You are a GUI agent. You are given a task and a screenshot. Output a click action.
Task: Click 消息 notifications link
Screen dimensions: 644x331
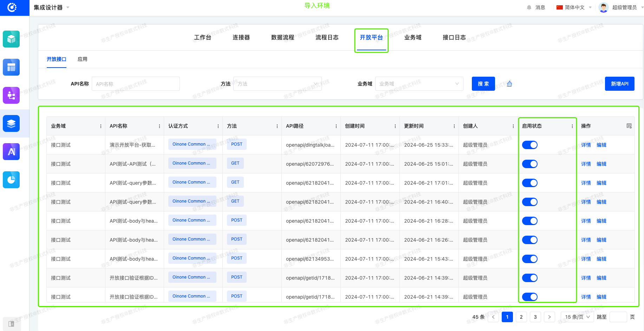[x=540, y=7]
